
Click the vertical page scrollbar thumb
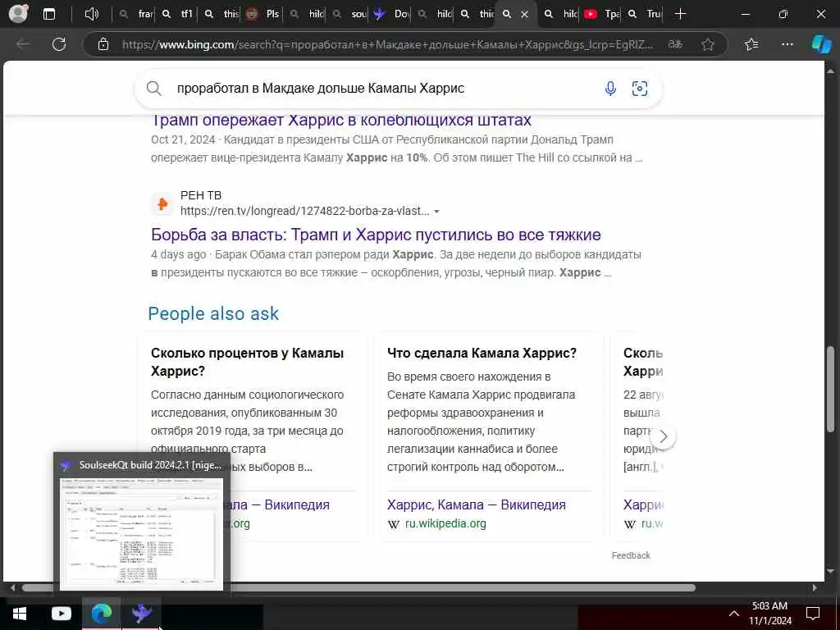[x=830, y=388]
